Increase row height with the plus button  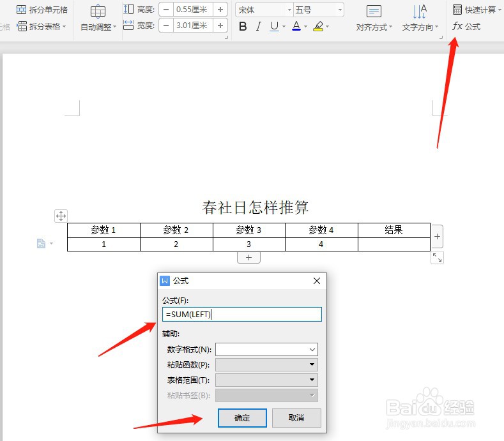(x=220, y=10)
